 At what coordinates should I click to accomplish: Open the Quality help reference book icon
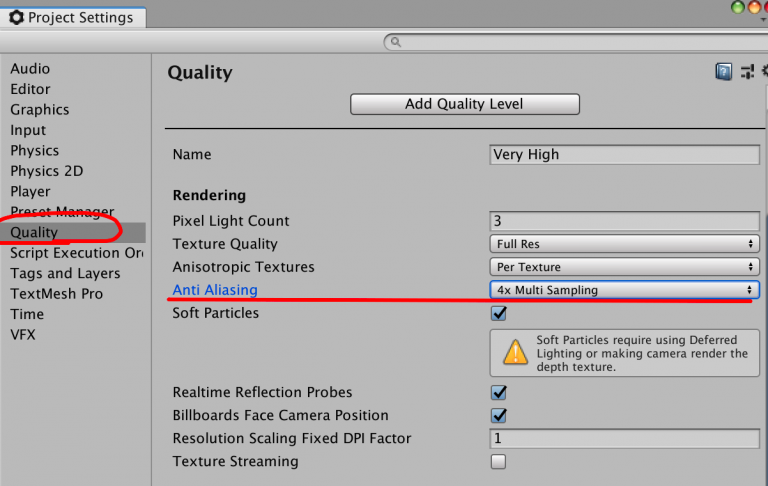724,72
